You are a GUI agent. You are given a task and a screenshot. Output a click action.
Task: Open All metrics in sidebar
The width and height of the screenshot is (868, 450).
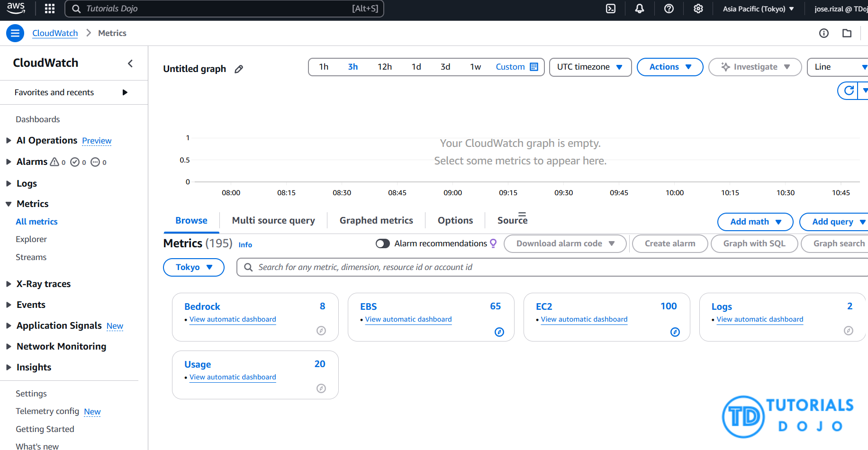(x=36, y=222)
